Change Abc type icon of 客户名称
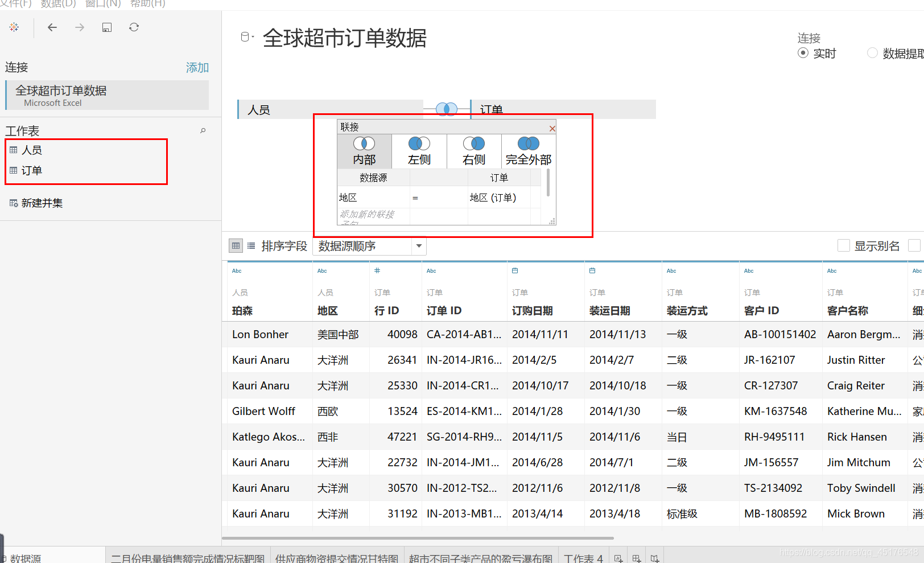 [832, 271]
